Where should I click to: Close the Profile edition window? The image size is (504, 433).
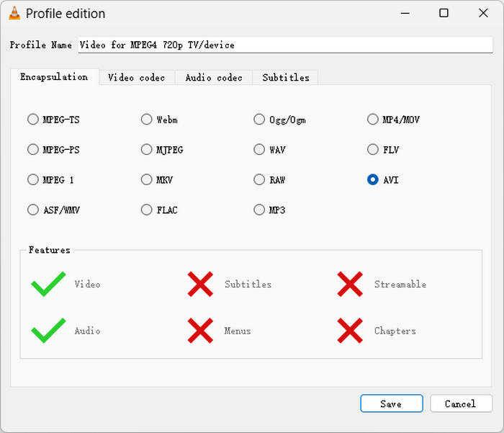point(483,13)
